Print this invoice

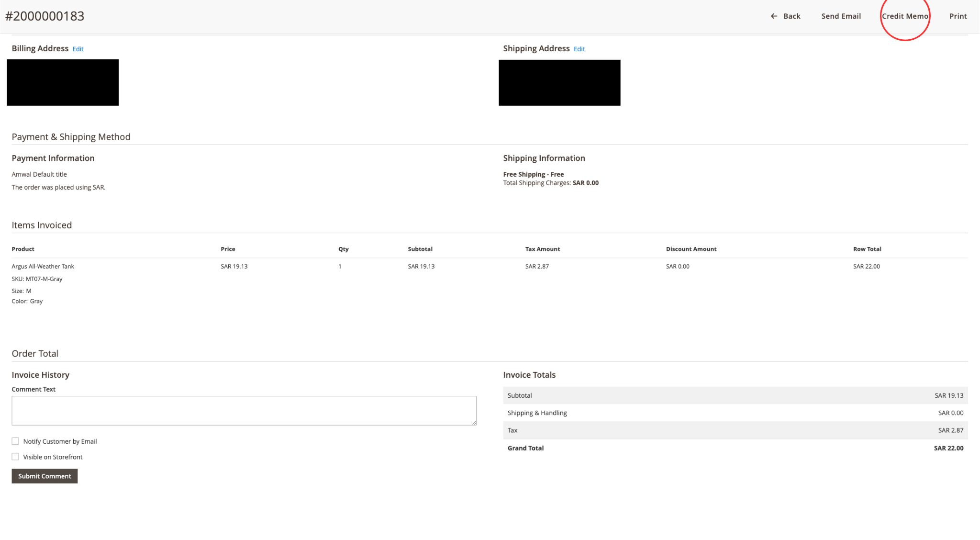point(958,16)
